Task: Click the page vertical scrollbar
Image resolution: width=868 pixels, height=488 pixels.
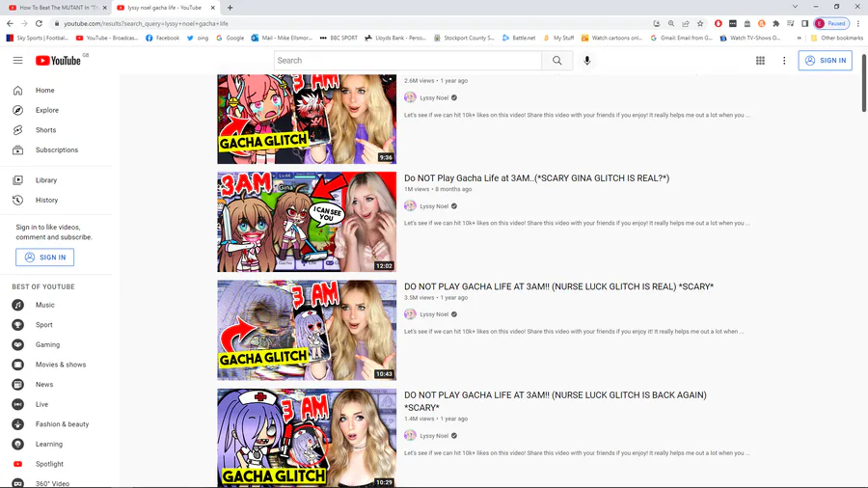Action: (863, 83)
